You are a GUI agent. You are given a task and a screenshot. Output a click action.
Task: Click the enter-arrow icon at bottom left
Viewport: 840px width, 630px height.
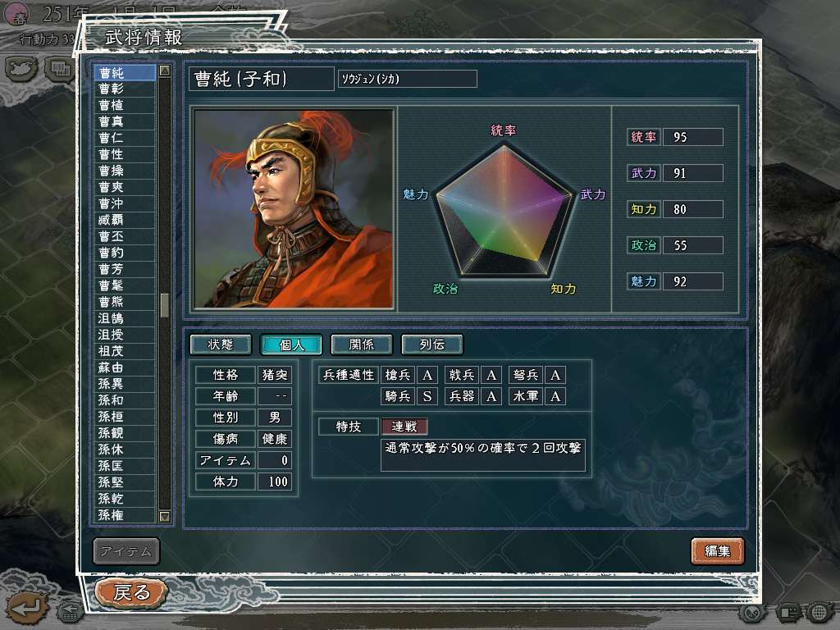(25, 608)
